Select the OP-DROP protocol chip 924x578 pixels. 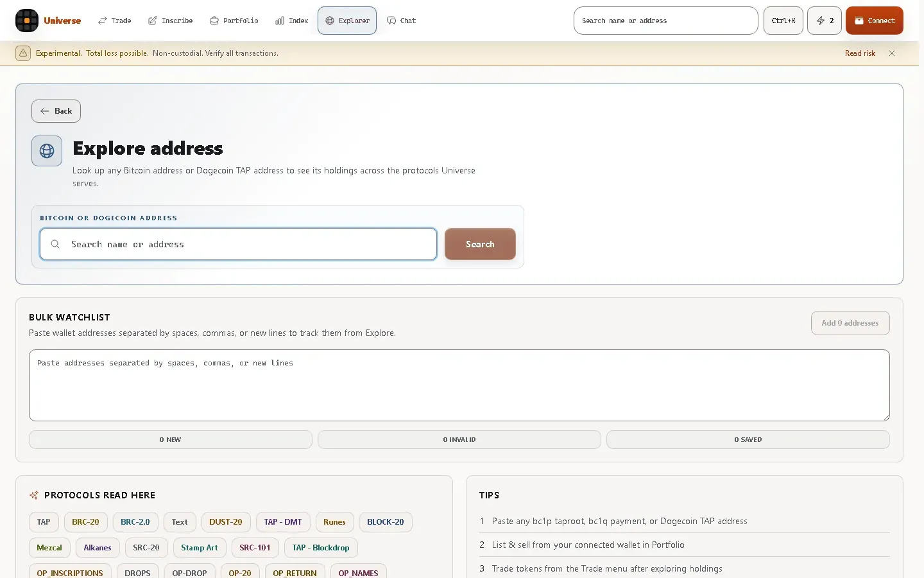(189, 572)
